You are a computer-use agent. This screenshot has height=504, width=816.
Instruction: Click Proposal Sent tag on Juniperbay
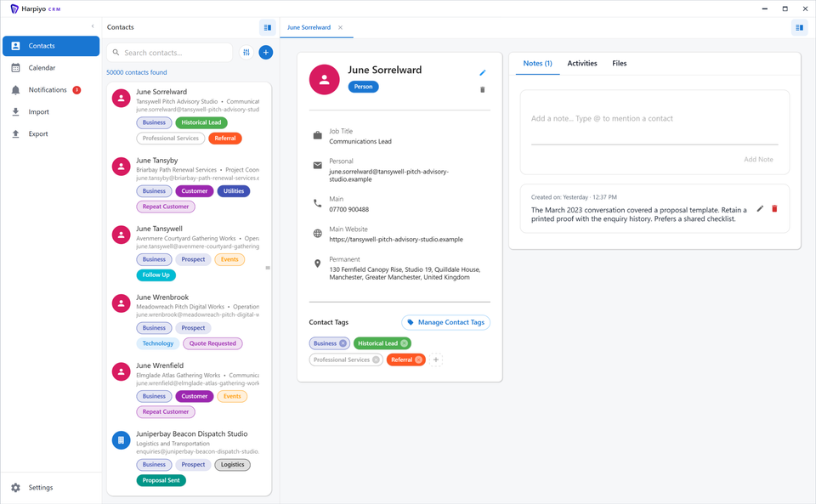pyautogui.click(x=161, y=480)
